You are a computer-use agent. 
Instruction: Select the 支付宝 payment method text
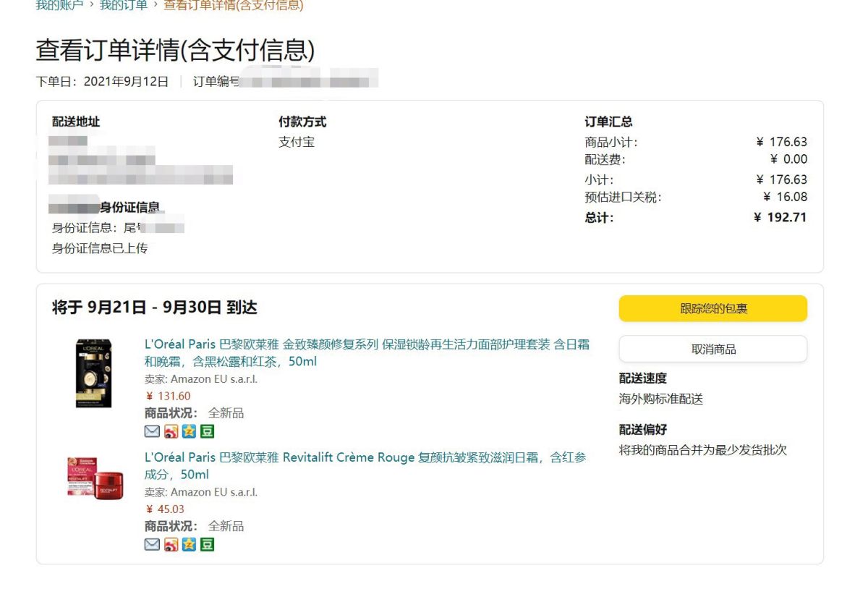click(x=297, y=142)
